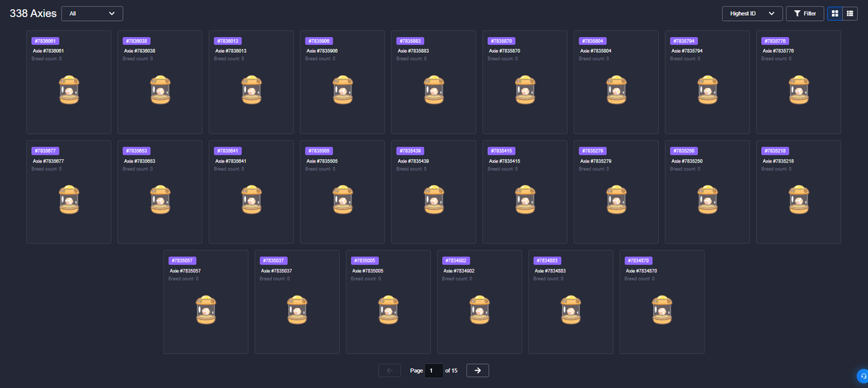Click the egg icon of Axie #7835653

160,200
